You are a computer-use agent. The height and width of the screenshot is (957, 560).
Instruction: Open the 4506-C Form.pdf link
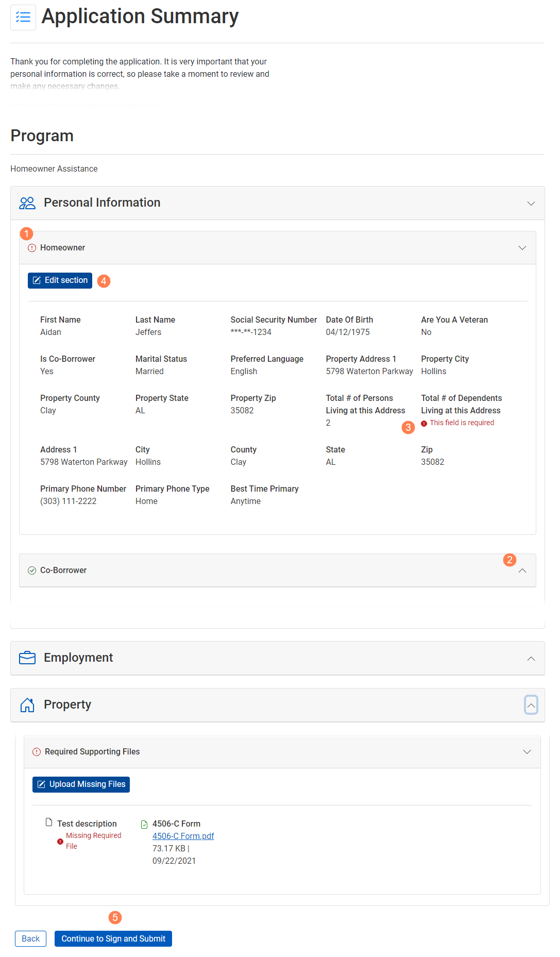coord(183,836)
